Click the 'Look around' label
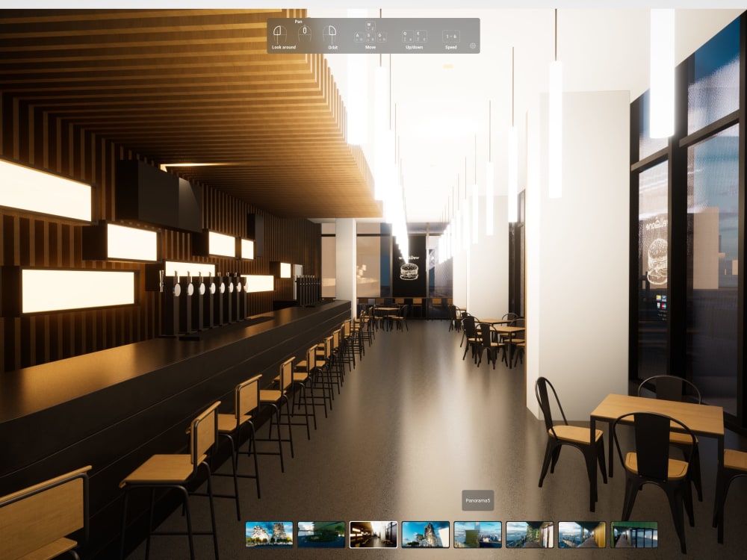747x560 pixels. [x=284, y=47]
